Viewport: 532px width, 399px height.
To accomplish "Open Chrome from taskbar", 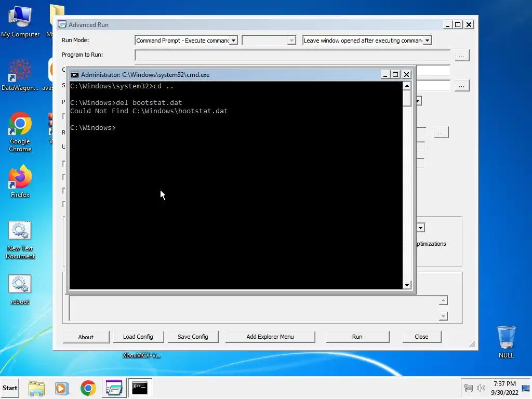I will 88,388.
